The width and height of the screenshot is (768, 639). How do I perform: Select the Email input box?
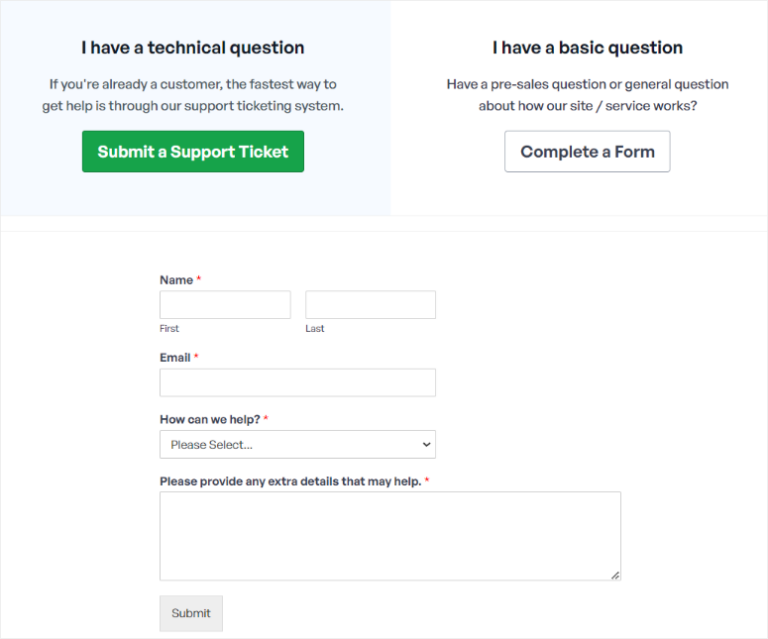(x=297, y=383)
